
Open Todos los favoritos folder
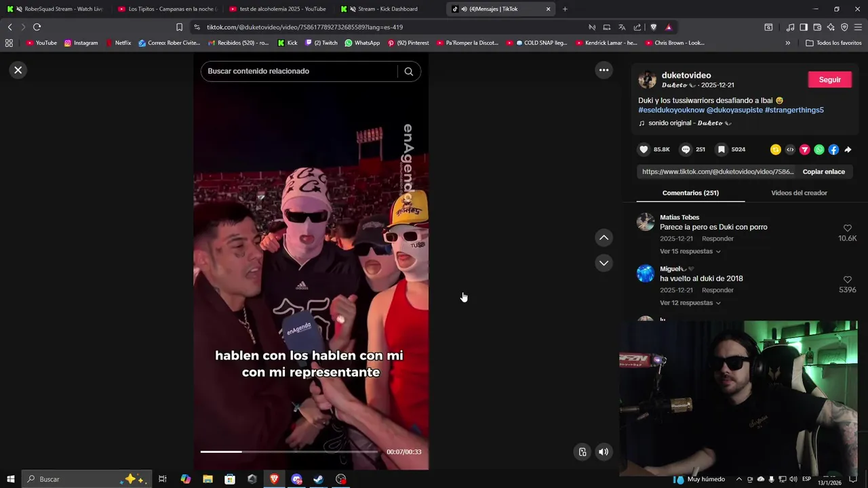click(833, 43)
